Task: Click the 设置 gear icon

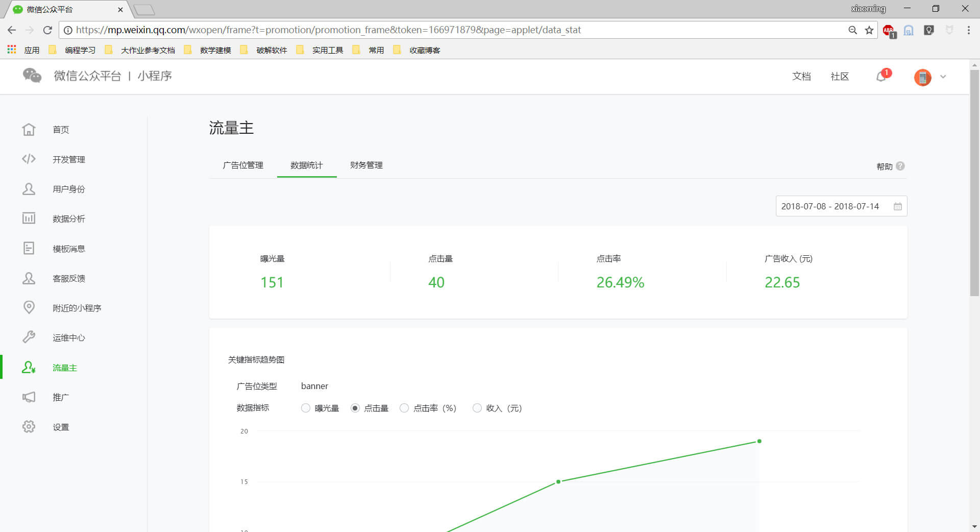Action: pos(29,427)
